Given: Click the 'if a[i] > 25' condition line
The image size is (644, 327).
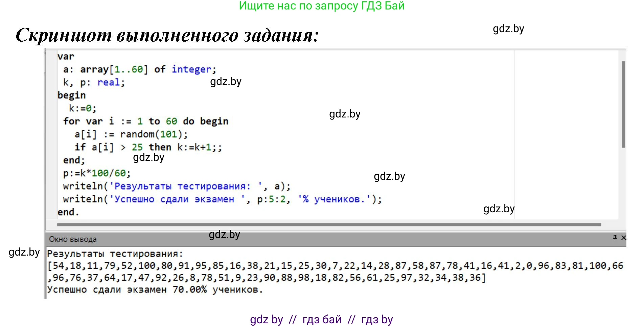Looking at the screenshot, I should pos(148,147).
